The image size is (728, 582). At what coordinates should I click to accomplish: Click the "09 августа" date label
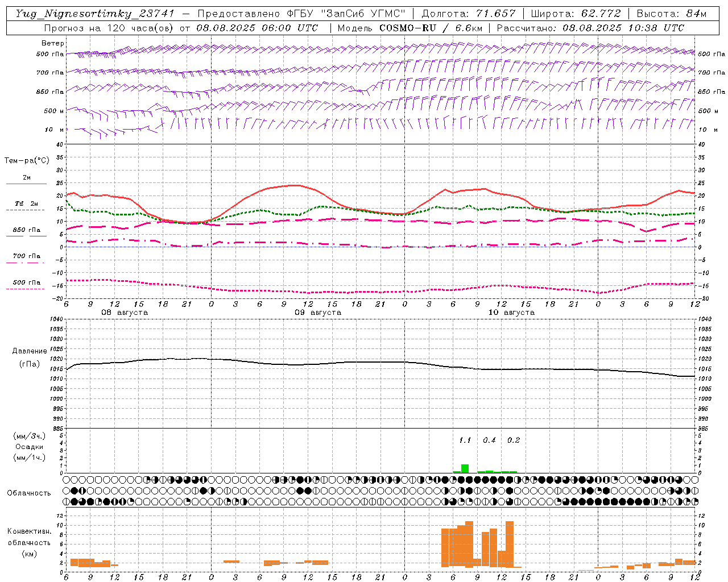pos(318,313)
